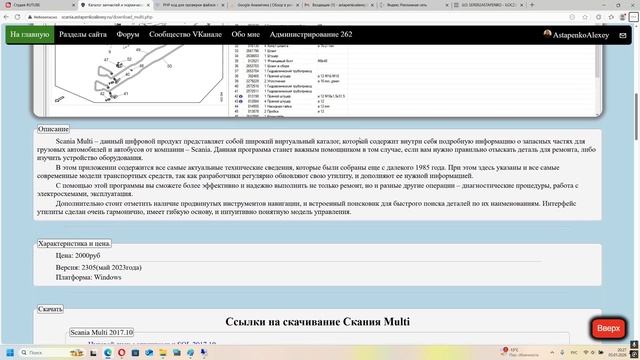Click the Скачать section label

pos(50,309)
